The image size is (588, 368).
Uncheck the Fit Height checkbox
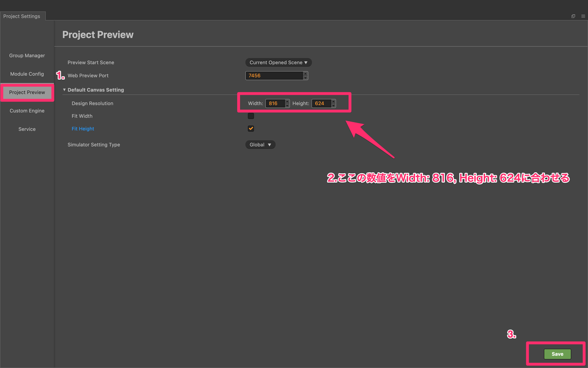[251, 129]
